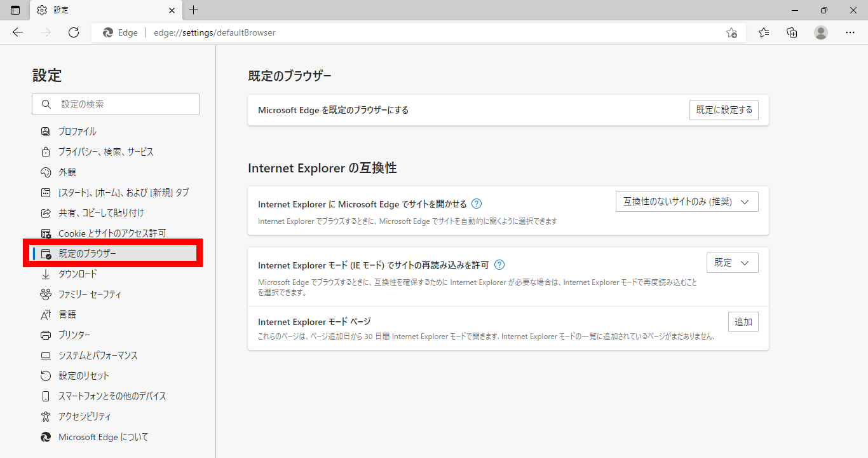
Task: Open the 互換性のないサイトのみ (推奨) dropdown
Action: click(x=687, y=202)
